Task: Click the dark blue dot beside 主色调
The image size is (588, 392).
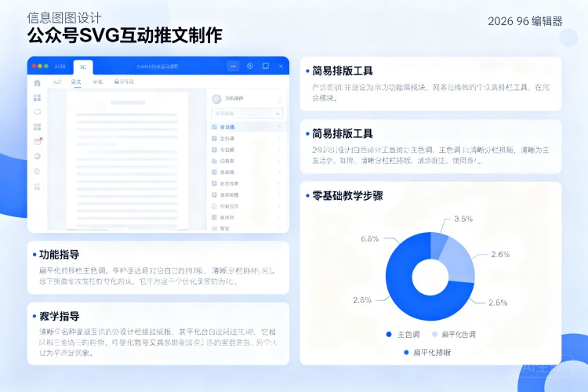Action: [x=389, y=334]
